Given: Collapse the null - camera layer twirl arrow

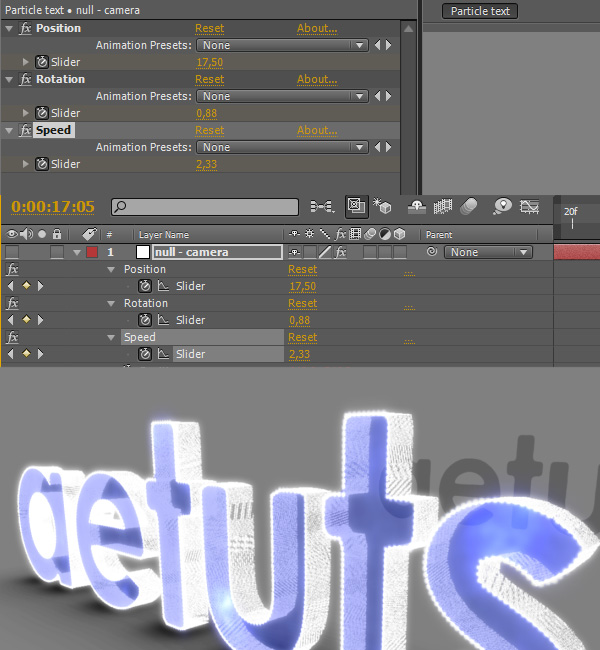Looking at the screenshot, I should [x=77, y=252].
